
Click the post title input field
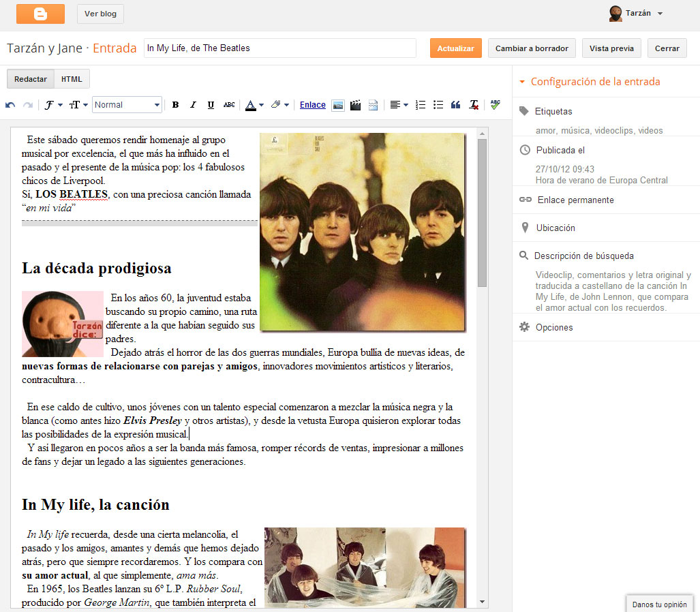[x=279, y=48]
